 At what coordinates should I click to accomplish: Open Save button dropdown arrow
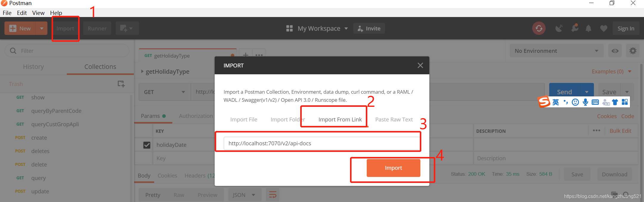[x=627, y=92]
